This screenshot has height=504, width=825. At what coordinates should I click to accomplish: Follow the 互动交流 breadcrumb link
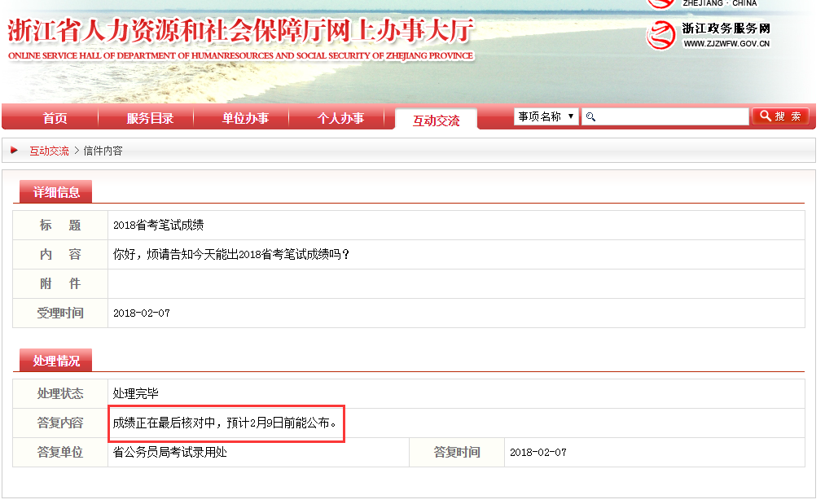point(50,151)
